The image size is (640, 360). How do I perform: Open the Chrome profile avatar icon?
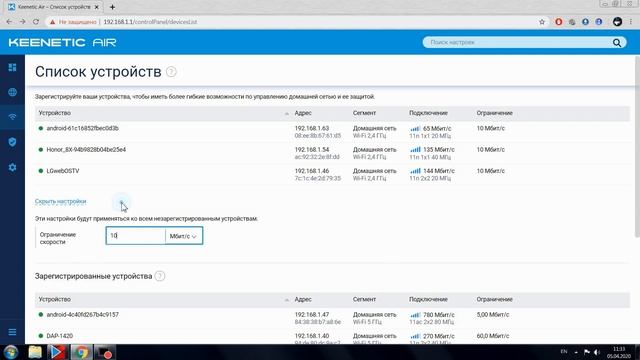(x=617, y=22)
